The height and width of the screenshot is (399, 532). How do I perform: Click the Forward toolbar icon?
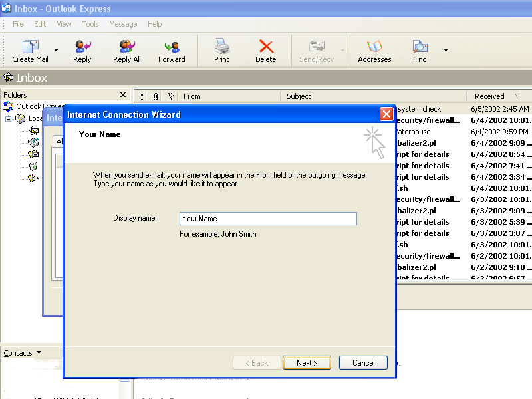tap(172, 47)
